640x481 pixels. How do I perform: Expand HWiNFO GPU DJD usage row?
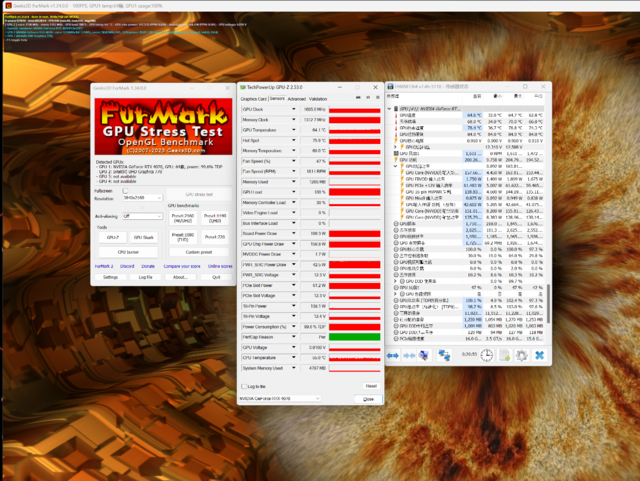tap(395, 281)
